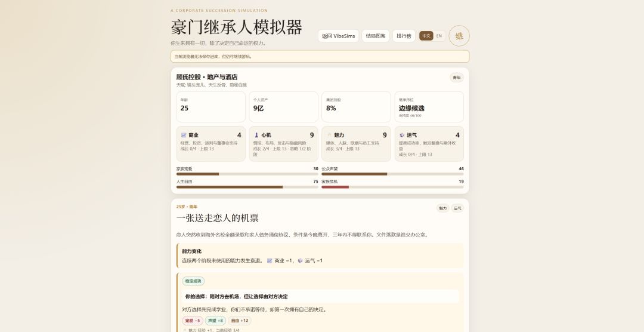Click the chart icon in 能力变化 next to 商业 −1
The width and height of the screenshot is (644, 332).
pos(270,260)
